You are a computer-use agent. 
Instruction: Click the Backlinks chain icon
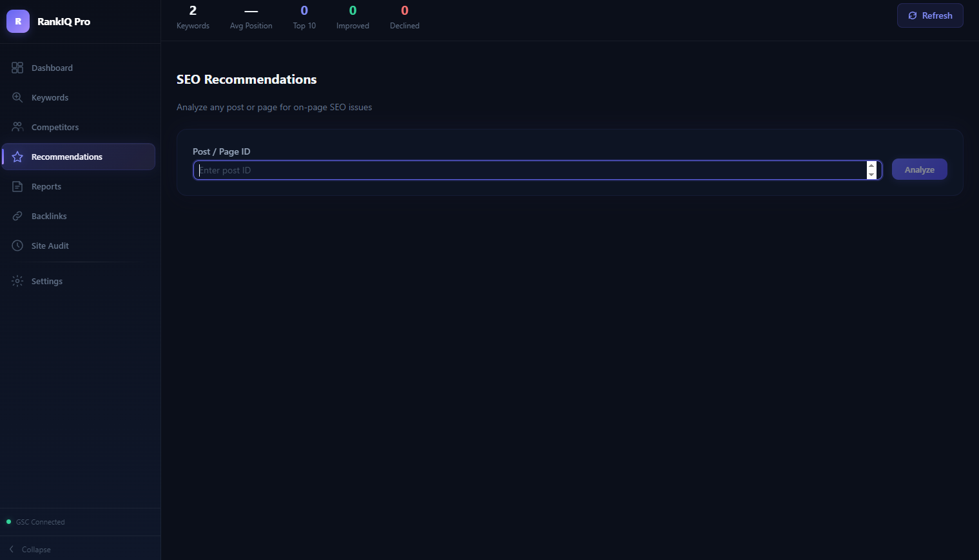(17, 216)
